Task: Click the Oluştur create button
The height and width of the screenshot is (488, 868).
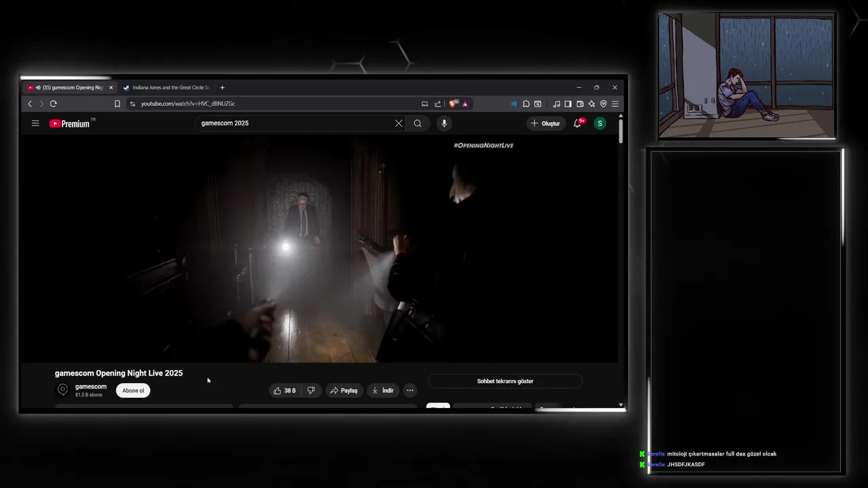Action: tap(545, 123)
